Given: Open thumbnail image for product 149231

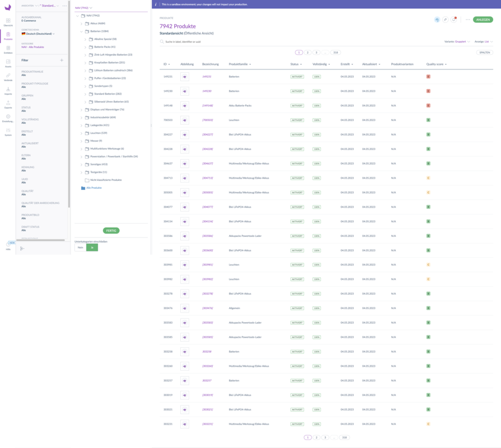Looking at the screenshot, I should (x=185, y=77).
